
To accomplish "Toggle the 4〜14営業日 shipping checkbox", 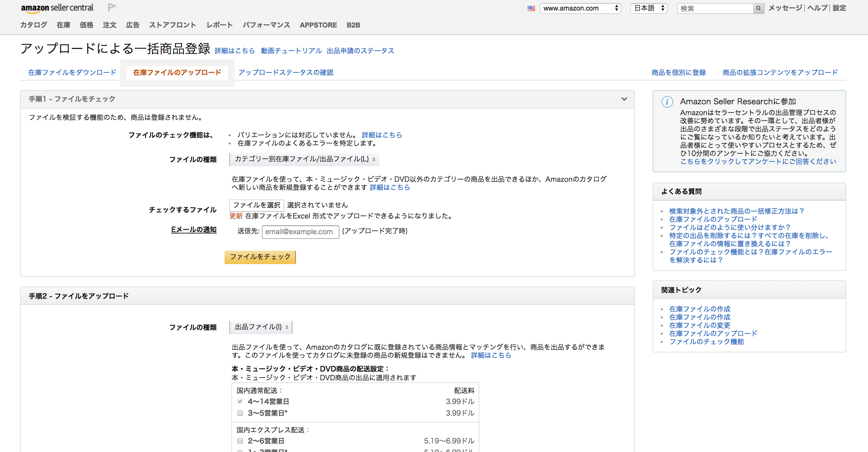I will (x=240, y=401).
